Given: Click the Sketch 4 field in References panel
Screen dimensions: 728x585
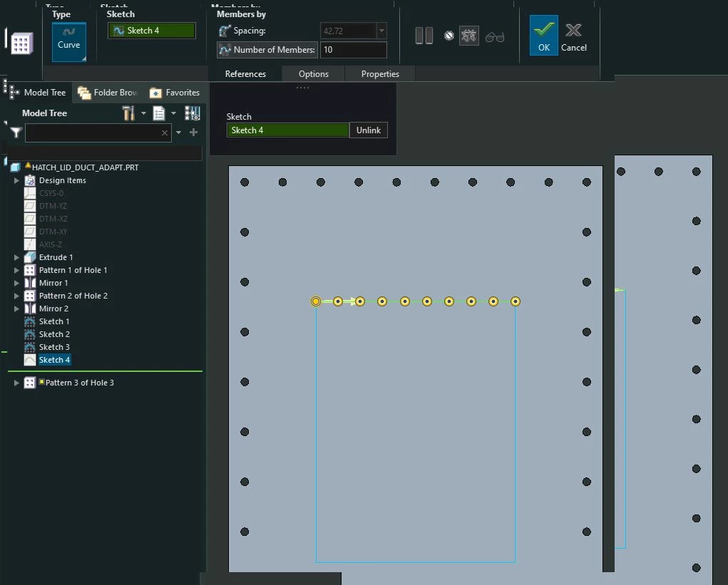Looking at the screenshot, I should [287, 130].
